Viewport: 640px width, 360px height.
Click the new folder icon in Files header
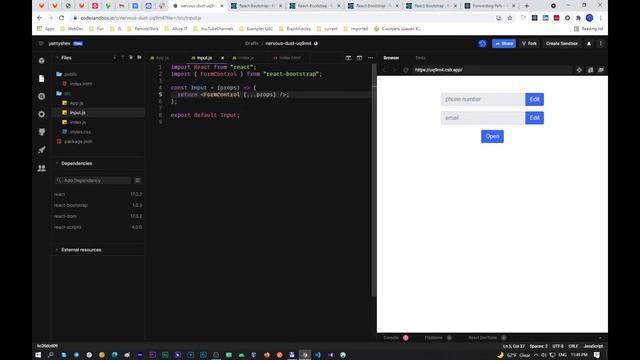tap(139, 58)
